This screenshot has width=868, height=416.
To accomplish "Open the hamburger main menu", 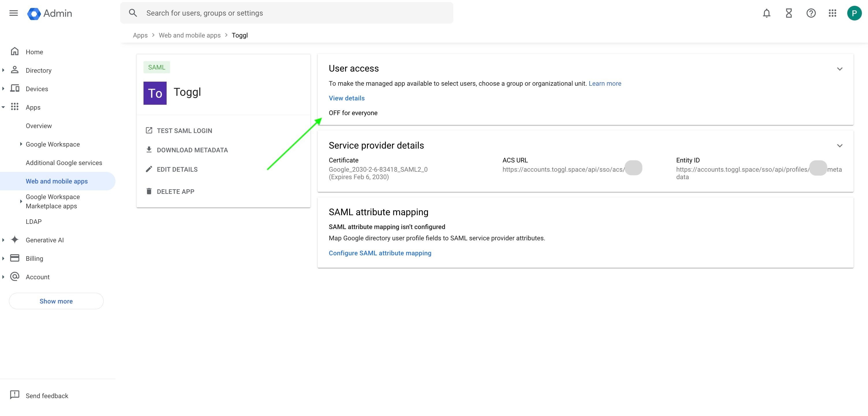I will (14, 13).
